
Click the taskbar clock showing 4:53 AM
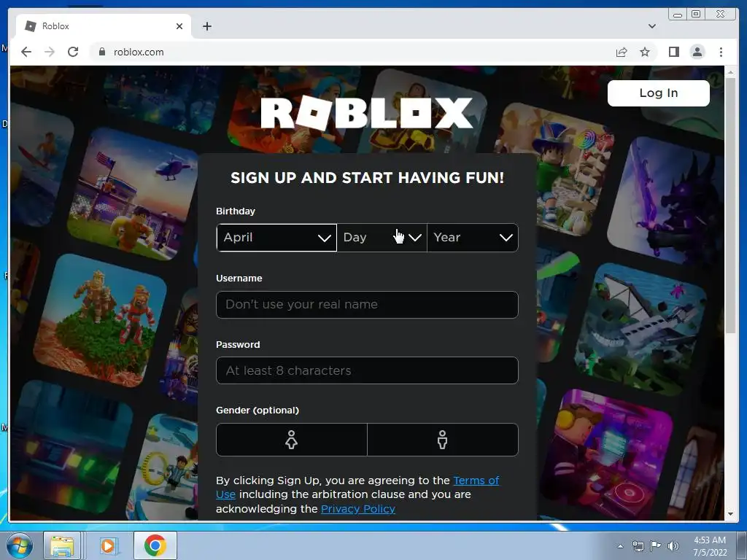(x=710, y=546)
